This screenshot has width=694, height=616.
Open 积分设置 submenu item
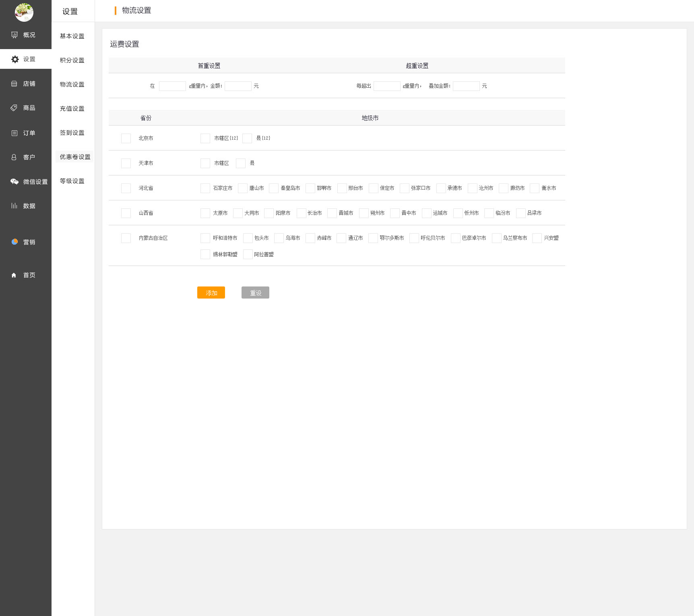[72, 60]
